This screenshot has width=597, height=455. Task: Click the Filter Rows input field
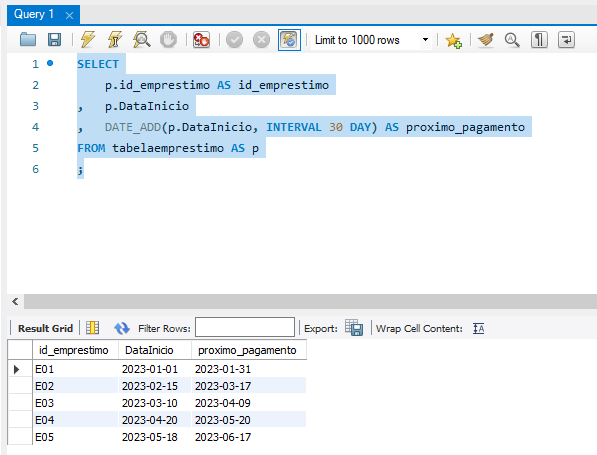click(x=245, y=327)
